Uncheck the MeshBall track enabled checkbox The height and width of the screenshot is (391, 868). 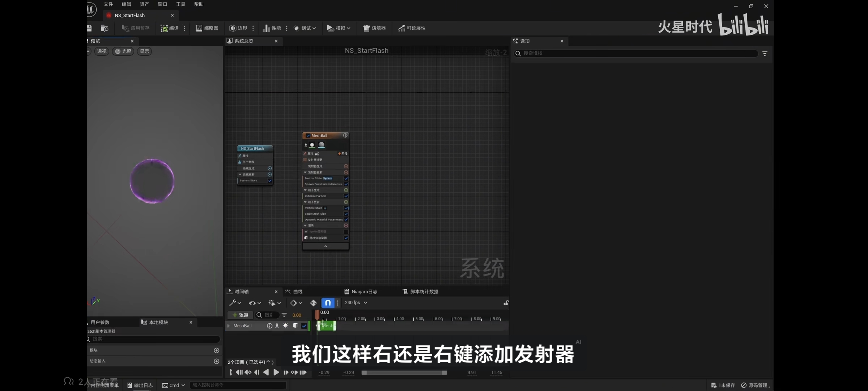tap(304, 326)
